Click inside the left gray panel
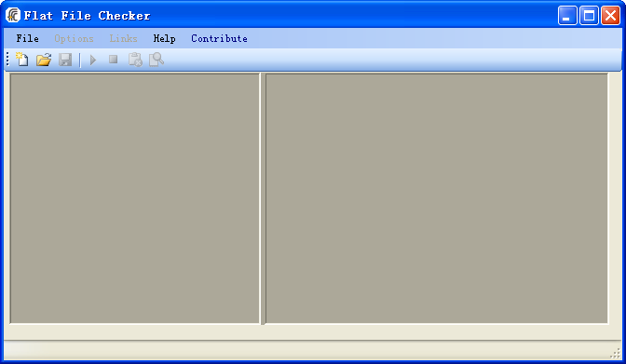This screenshot has height=364, width=626. pos(134,198)
